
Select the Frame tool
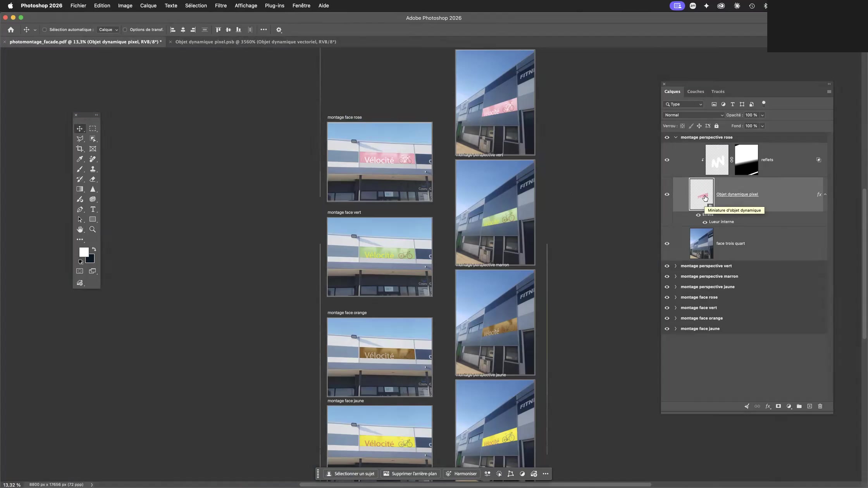coord(93,149)
